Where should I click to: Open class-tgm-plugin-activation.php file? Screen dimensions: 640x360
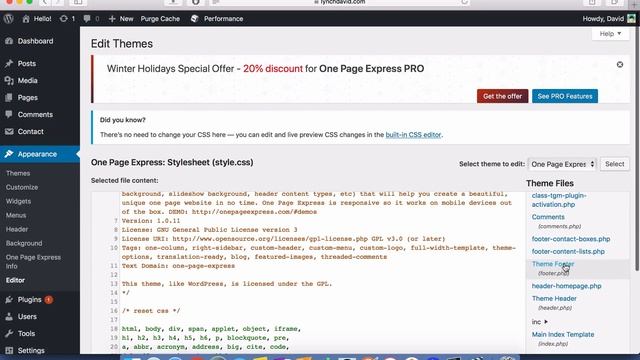559,200
